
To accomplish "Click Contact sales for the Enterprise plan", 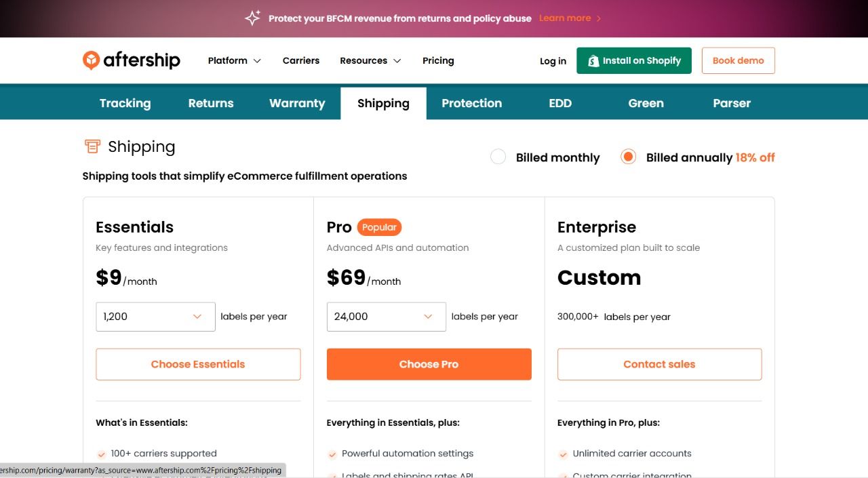I will click(x=658, y=364).
